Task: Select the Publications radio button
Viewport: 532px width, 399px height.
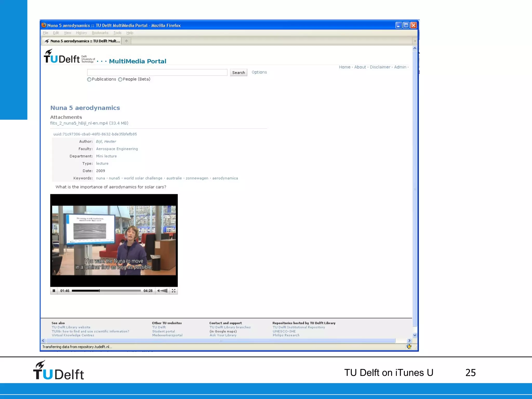Action: (x=89, y=79)
